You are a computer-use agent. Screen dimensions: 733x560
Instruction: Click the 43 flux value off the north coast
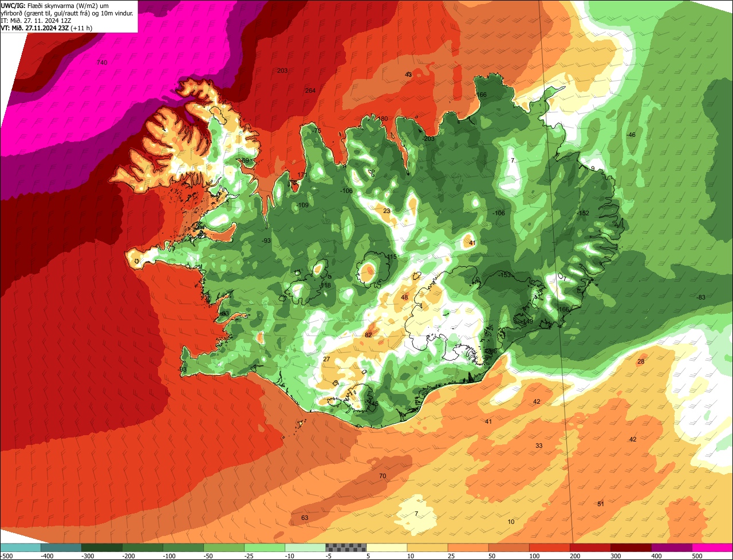[408, 74]
